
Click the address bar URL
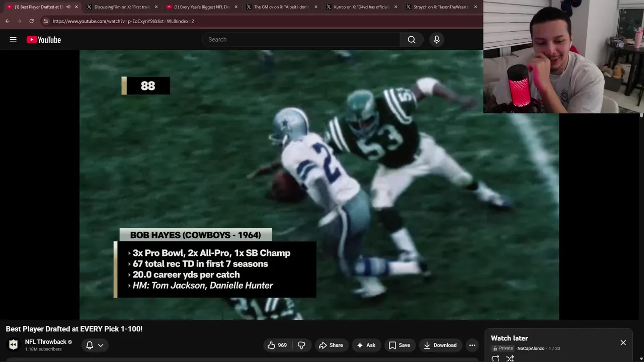(123, 21)
